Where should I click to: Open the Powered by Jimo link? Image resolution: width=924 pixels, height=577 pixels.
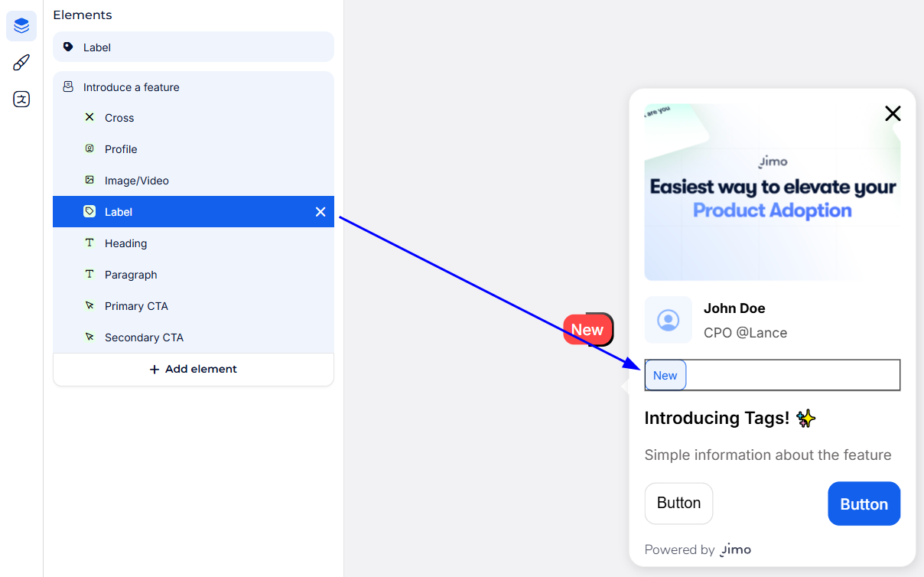[x=698, y=549]
